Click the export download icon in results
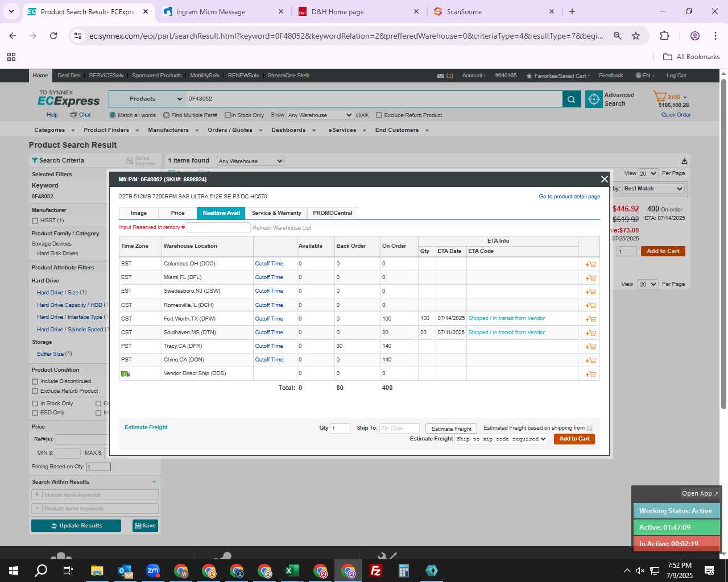 pyautogui.click(x=684, y=161)
